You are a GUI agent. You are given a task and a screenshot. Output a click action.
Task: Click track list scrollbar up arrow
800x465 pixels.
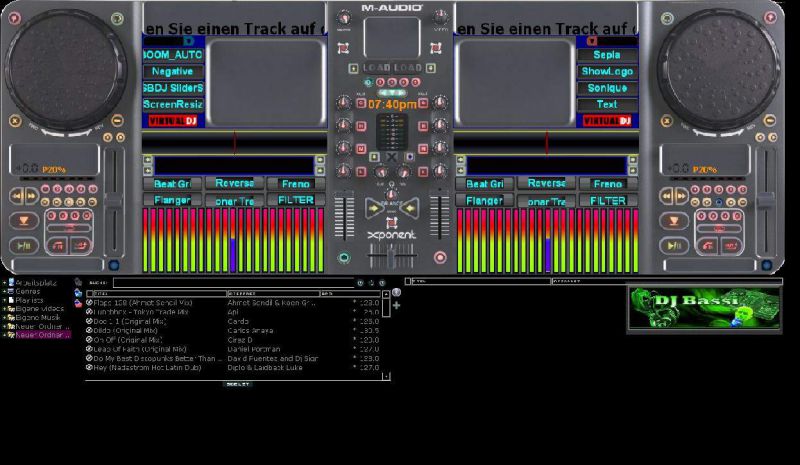point(386,295)
